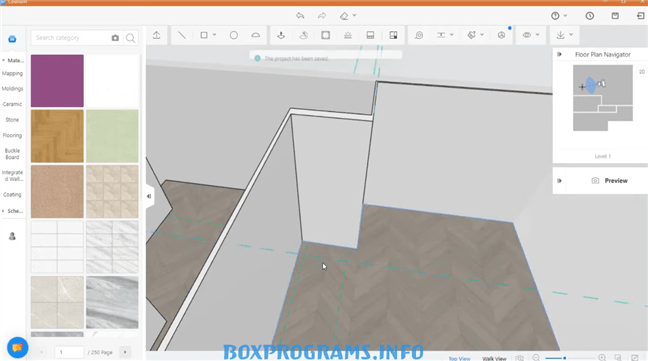Viewport: 648px width, 361px height.
Task: Open the Ceramic material category
Action: (x=12, y=104)
